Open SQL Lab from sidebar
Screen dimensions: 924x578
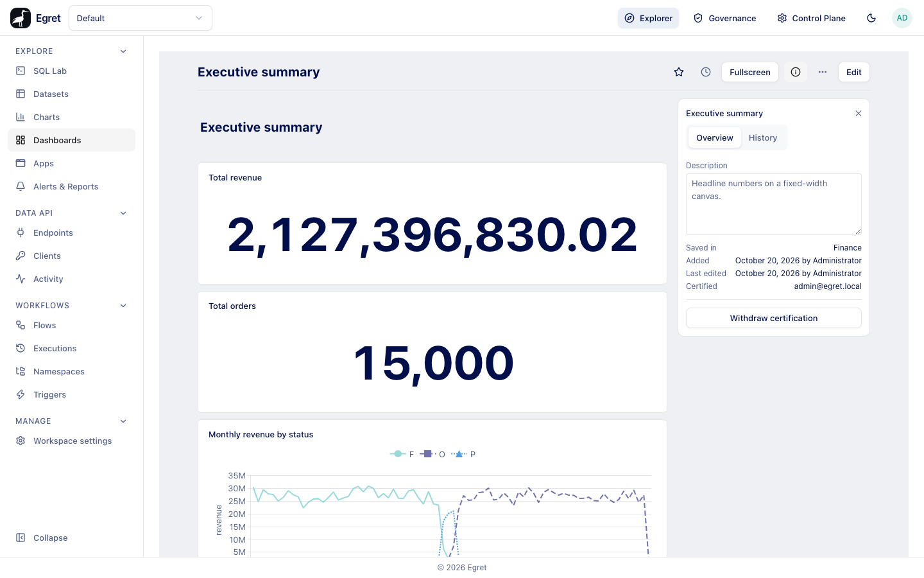(71, 71)
